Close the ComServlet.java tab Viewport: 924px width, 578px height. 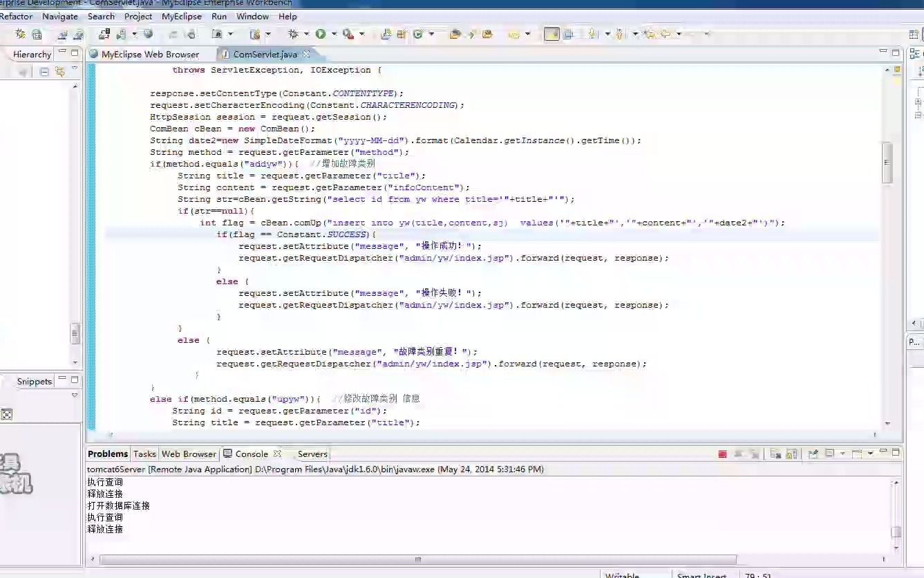coord(306,53)
